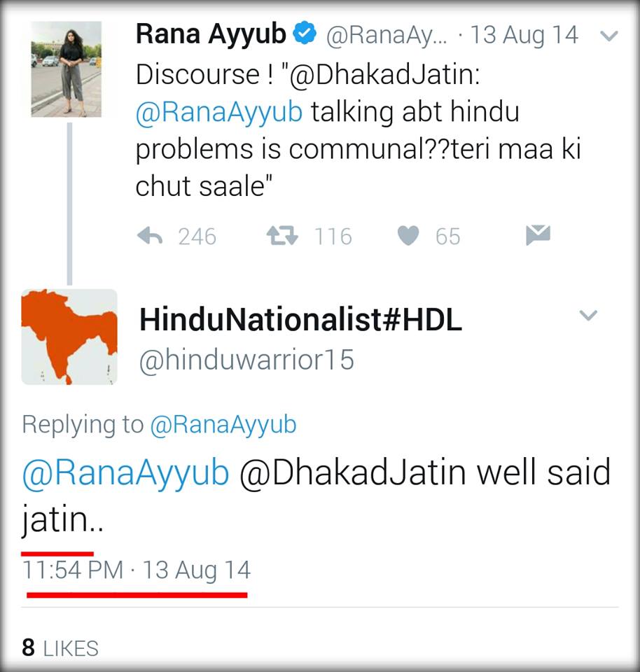Open the @hinduwarrior15 handle

click(247, 360)
